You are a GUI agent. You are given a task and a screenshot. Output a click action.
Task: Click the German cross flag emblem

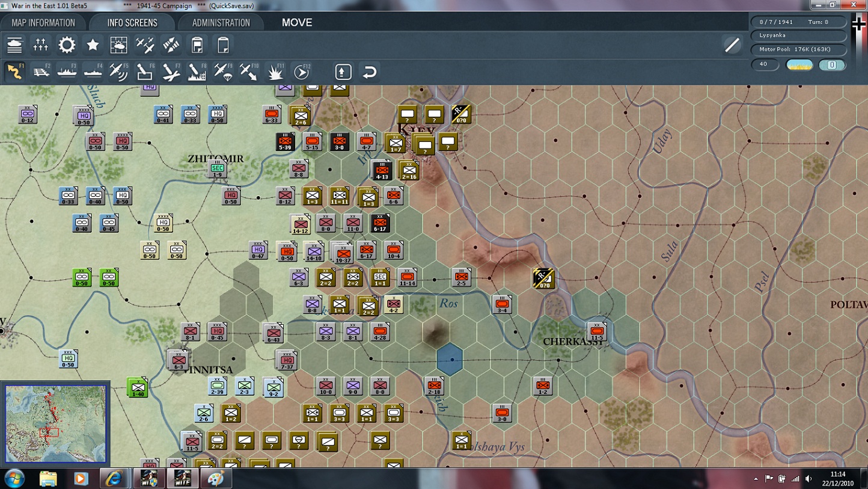(858, 23)
